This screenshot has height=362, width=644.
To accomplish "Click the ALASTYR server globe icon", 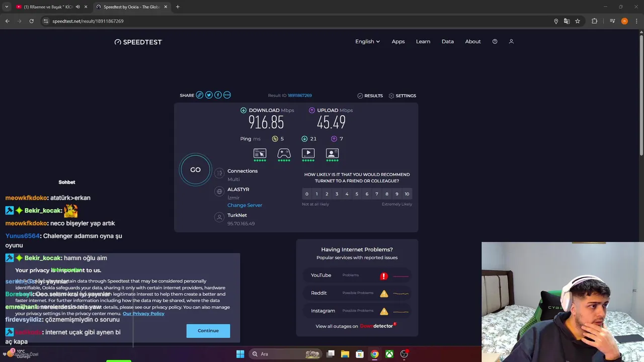I will (219, 192).
